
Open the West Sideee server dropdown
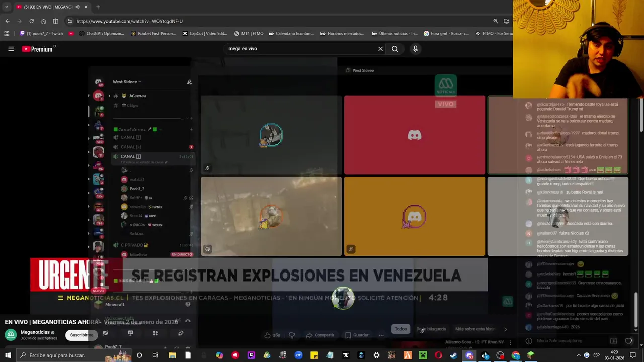[x=127, y=82]
